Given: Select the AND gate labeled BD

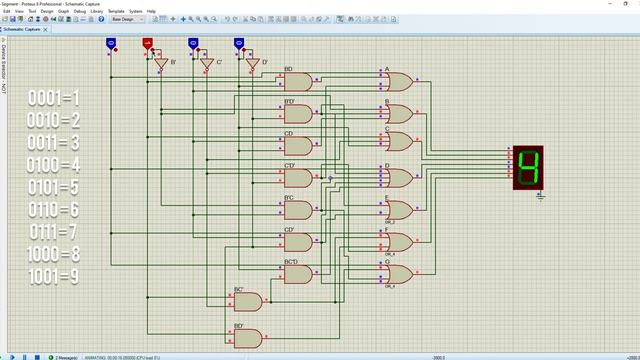Looking at the screenshot, I should [298, 82].
